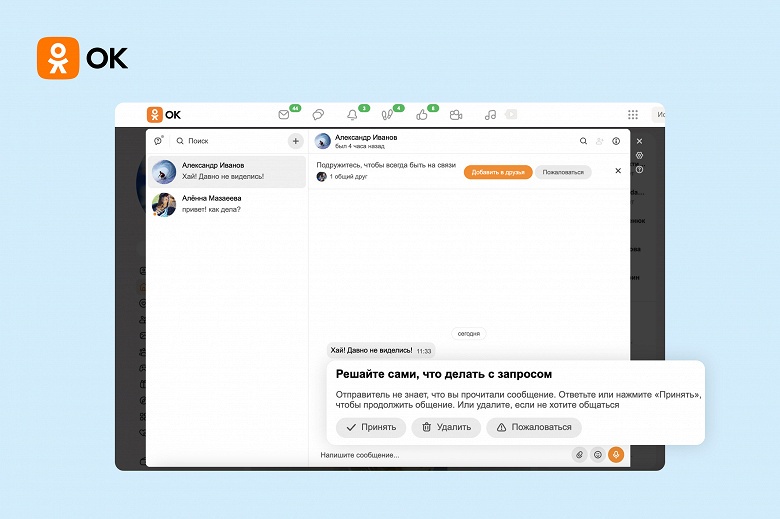Open chat info icon in chat header
Viewport: 780px width, 519px height.
point(616,141)
